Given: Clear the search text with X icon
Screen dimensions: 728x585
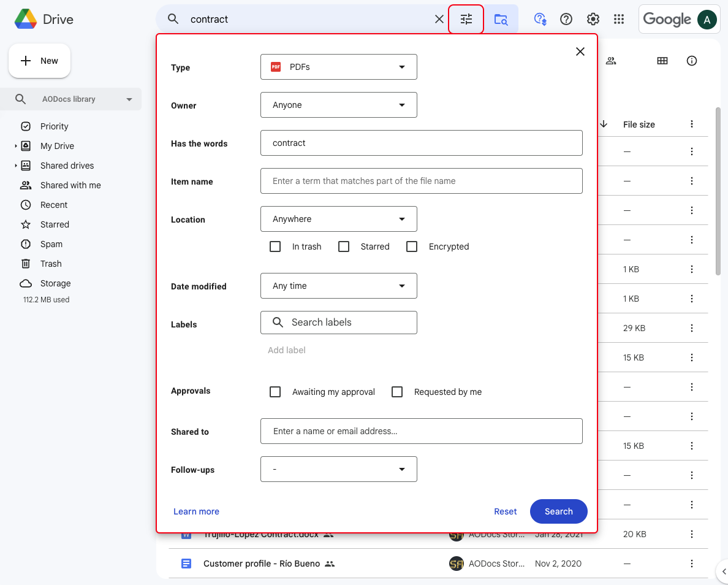Looking at the screenshot, I should 439,19.
